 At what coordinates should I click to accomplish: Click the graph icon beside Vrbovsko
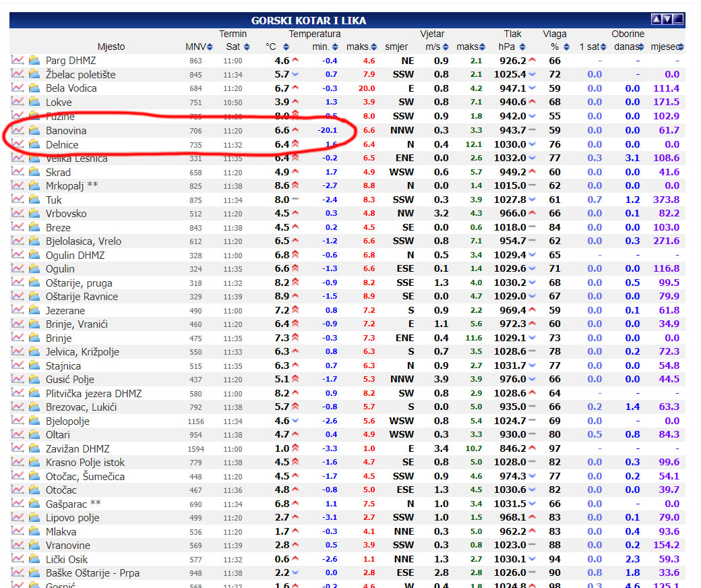coord(18,213)
